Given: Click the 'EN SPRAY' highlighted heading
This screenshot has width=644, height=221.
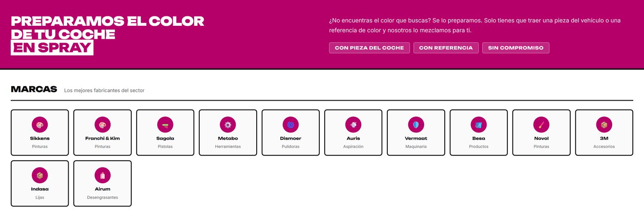Looking at the screenshot, I should tap(52, 48).
